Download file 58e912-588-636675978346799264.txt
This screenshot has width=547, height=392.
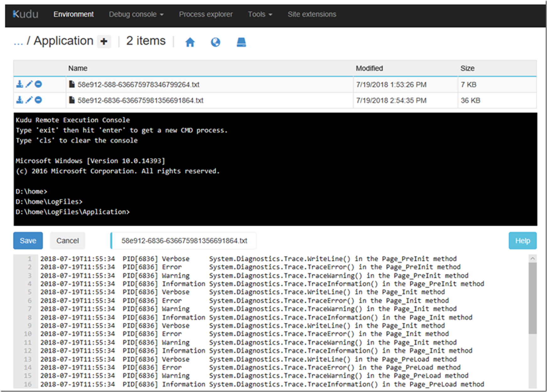coord(20,84)
